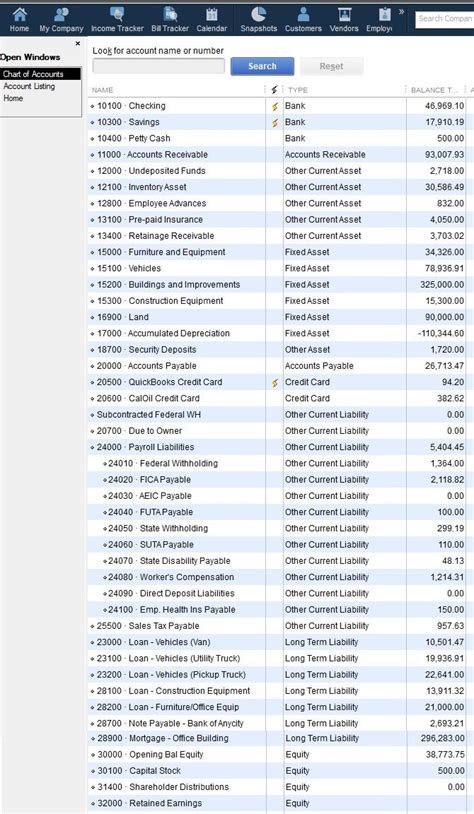Screen dimensions: 474x814
Task: Click the Employees toolbar icon
Action: (x=384, y=15)
